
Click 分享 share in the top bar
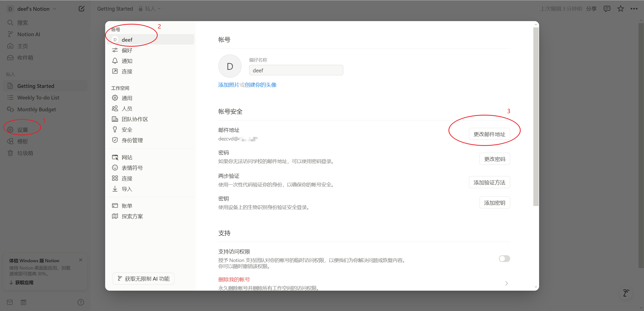tap(591, 9)
